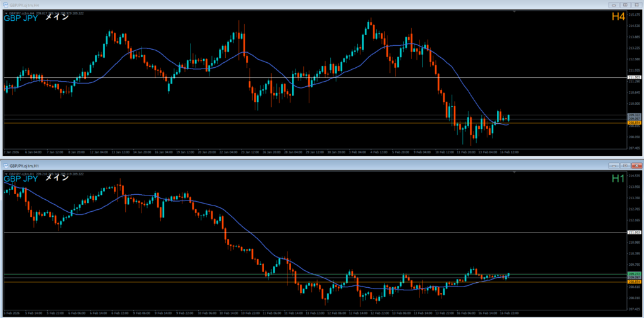644x318 pixels.
Task: Select the 211.503 price label on H1 axis
Action: pos(634,233)
